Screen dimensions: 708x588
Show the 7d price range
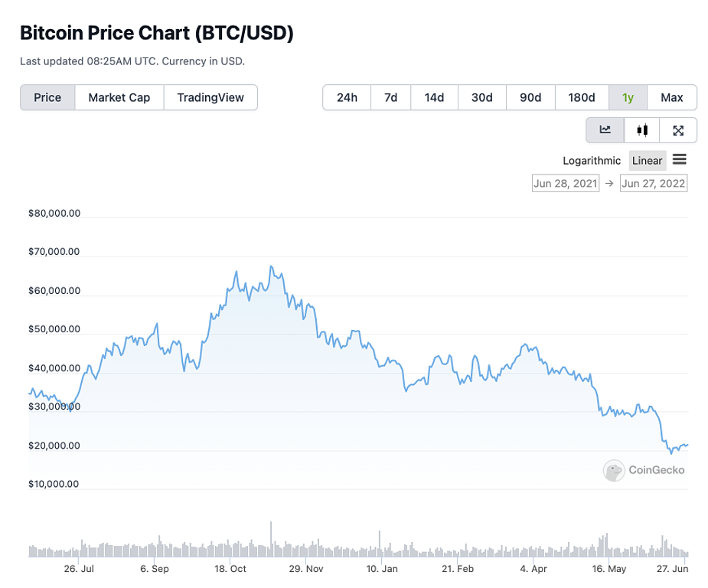coord(390,97)
